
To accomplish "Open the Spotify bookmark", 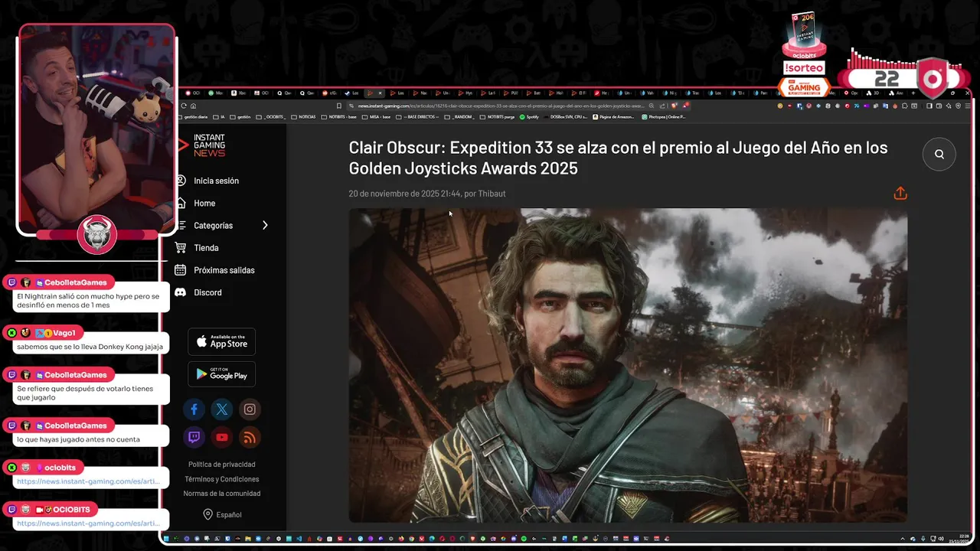I will click(529, 117).
